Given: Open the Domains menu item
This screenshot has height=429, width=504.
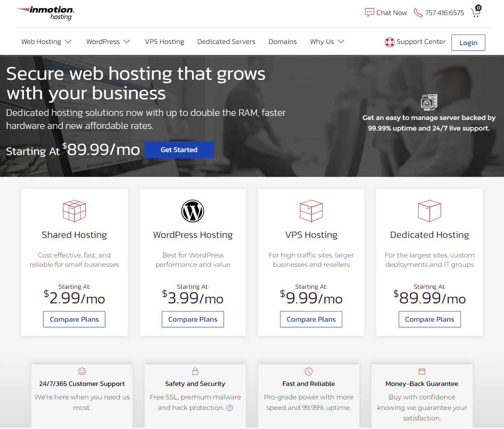Looking at the screenshot, I should click(282, 42).
